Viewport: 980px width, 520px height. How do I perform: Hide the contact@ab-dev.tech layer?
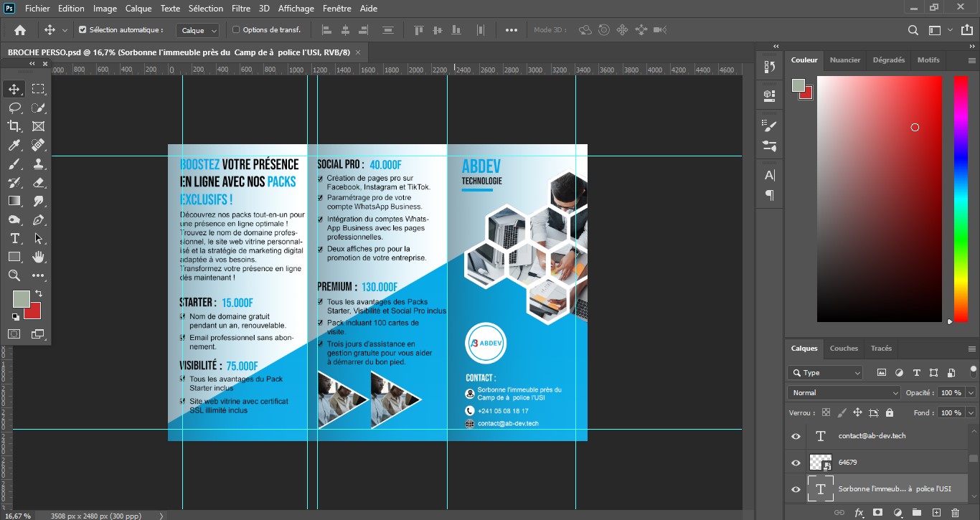point(796,436)
